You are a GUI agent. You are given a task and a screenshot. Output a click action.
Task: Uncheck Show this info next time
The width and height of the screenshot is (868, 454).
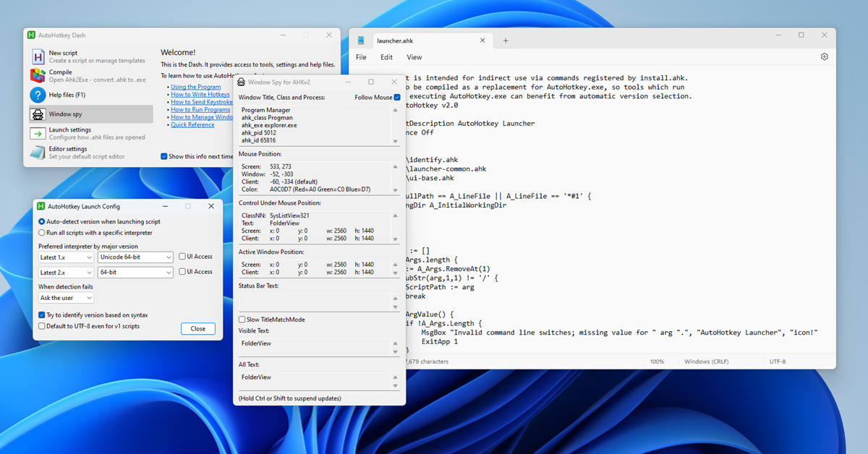click(x=164, y=156)
